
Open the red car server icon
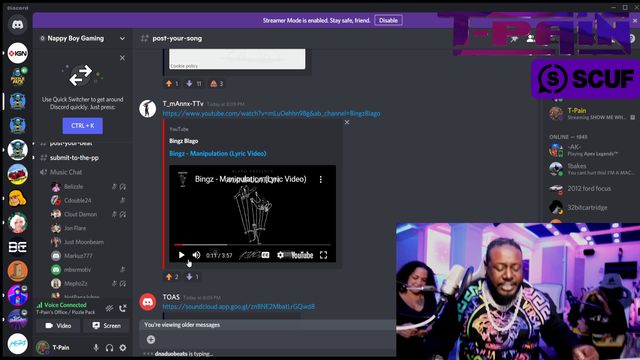[x=18, y=174]
